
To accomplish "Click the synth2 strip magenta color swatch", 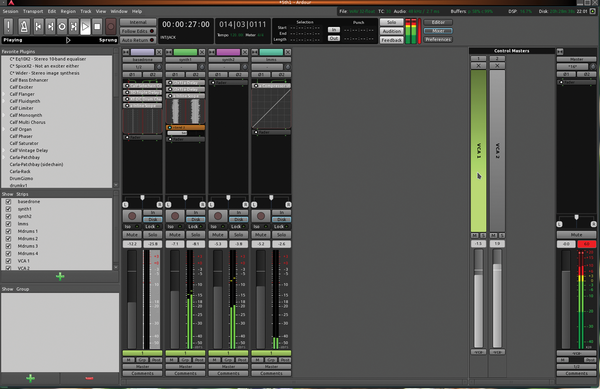I will click(x=228, y=52).
